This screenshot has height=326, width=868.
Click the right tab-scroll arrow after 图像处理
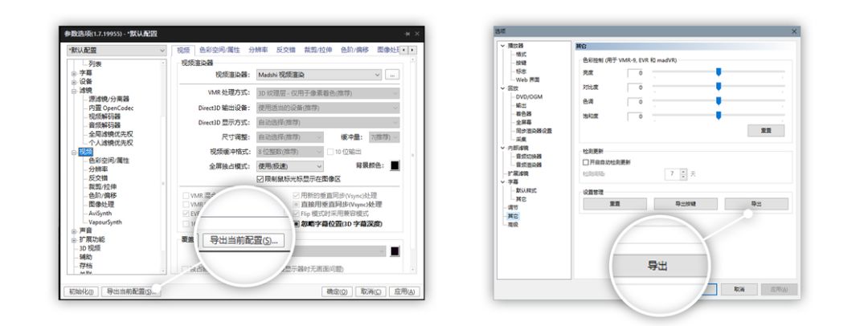pos(411,50)
